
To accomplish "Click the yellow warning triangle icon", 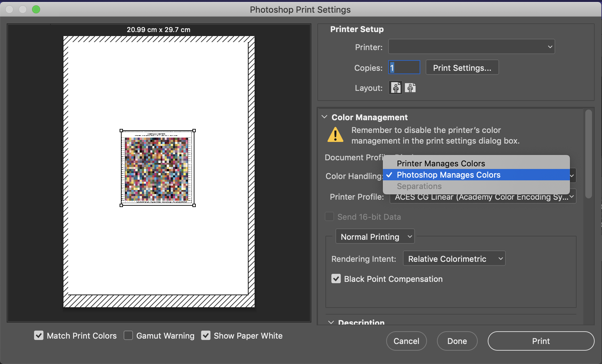I will click(x=335, y=135).
